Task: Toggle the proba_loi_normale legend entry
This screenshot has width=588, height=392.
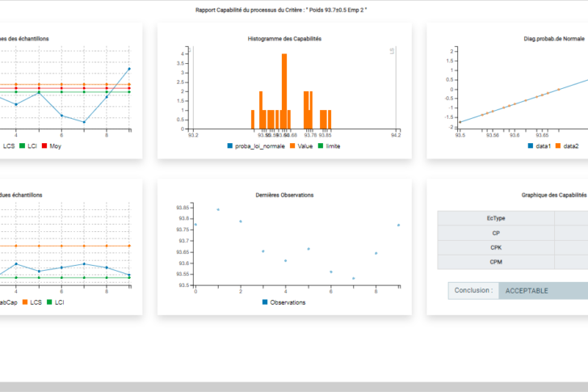Action: pos(256,146)
